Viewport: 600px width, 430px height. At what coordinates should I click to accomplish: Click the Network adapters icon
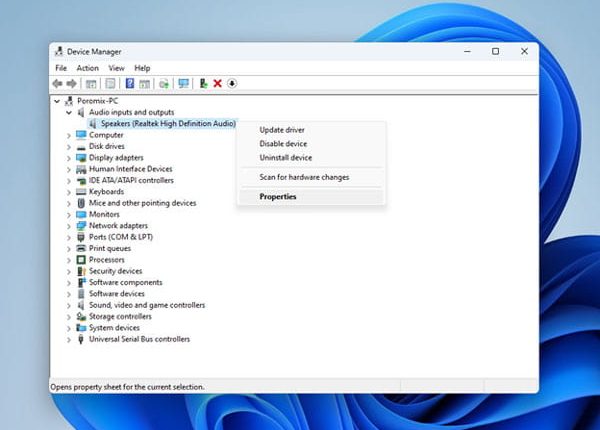pos(81,226)
